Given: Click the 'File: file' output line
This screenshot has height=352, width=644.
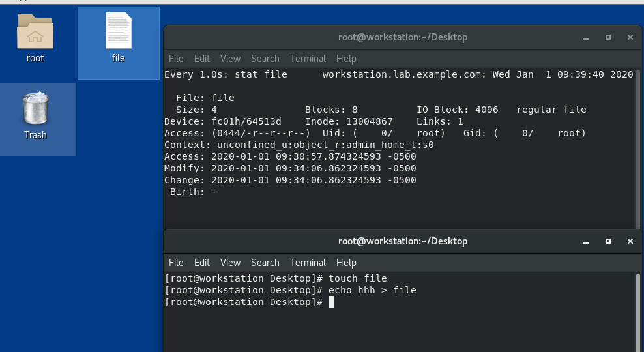Looking at the screenshot, I should 205,98.
